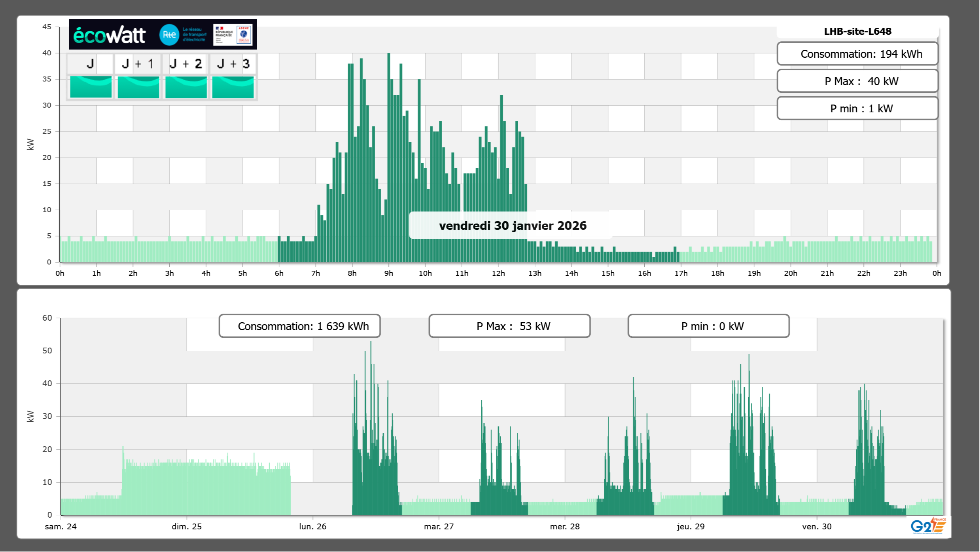Click the lun. 26 axis label
The width and height of the screenshot is (980, 552).
pyautogui.click(x=313, y=526)
